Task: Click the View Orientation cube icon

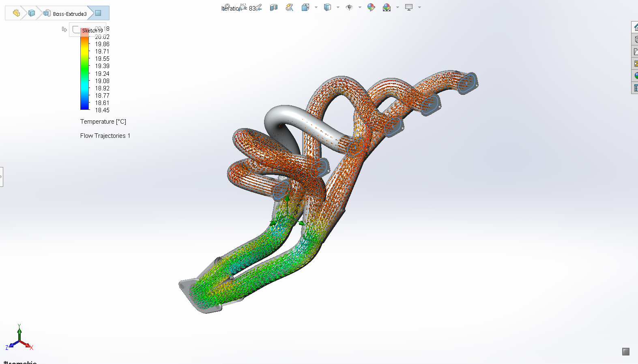Action: coord(305,7)
